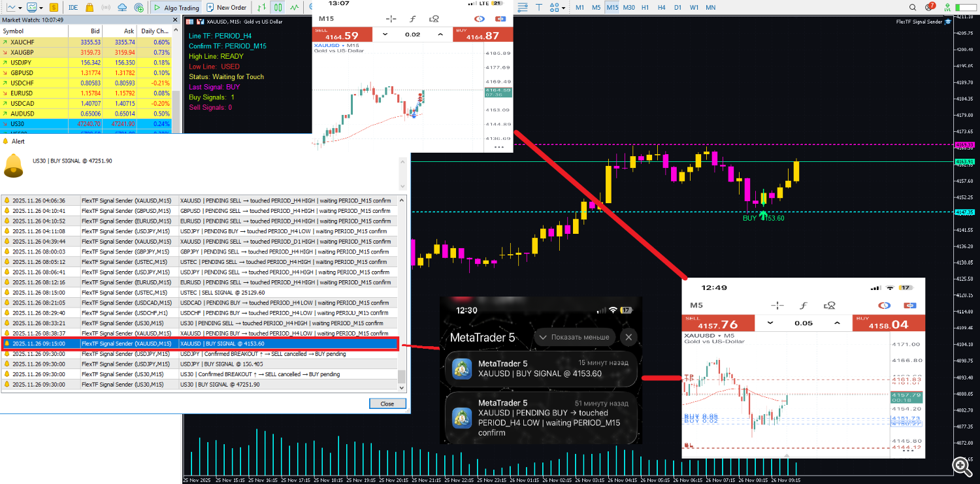Screen dimensions: 980x484
Task: Click New Order in the toolbar
Action: click(227, 8)
